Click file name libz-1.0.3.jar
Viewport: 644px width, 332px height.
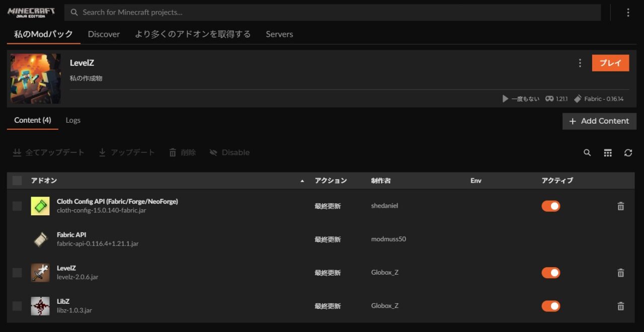tap(74, 310)
